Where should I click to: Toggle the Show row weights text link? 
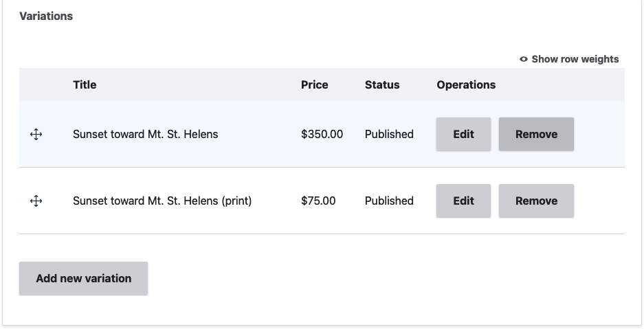575,59
